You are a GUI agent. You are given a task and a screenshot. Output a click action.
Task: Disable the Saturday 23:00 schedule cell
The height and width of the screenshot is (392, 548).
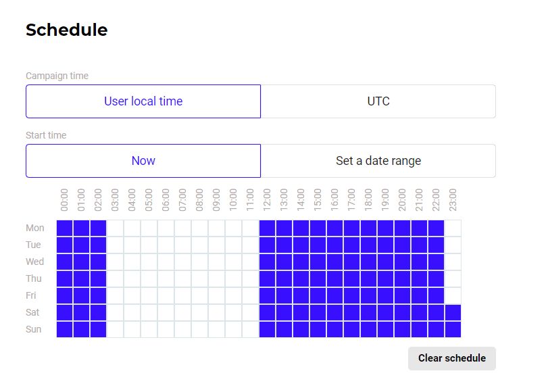453,312
